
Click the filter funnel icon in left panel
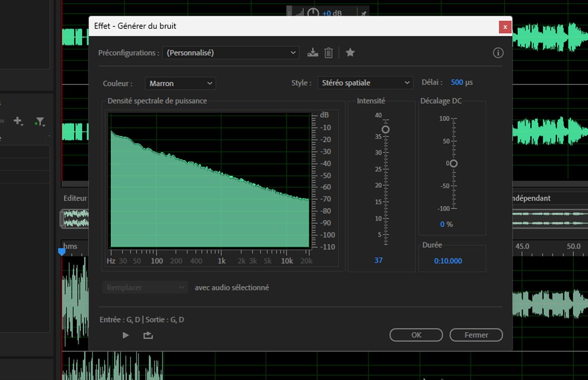(40, 121)
